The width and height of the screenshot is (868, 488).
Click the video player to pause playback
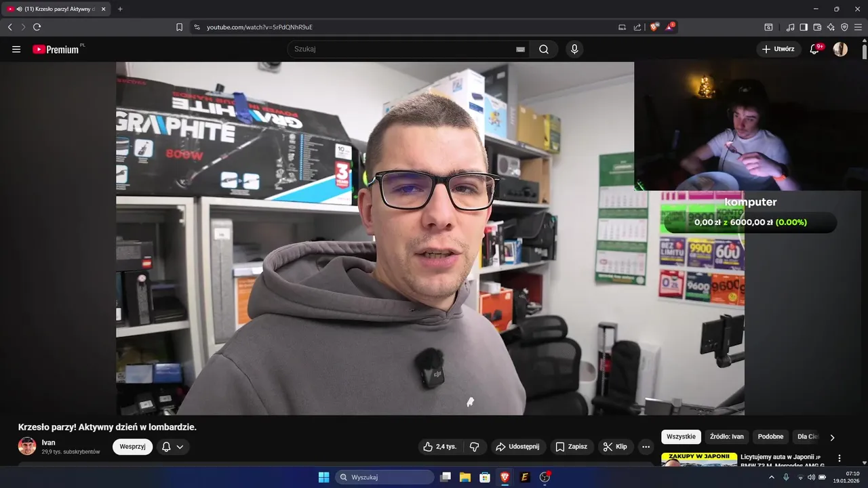430,239
